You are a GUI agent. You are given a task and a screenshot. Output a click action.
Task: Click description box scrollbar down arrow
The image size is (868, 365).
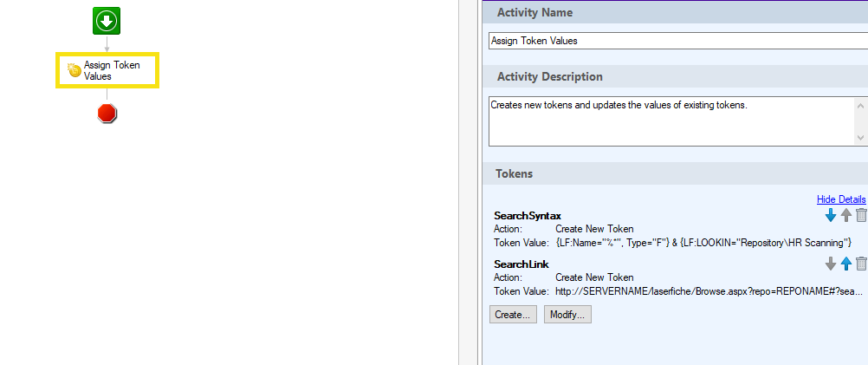tap(860, 137)
